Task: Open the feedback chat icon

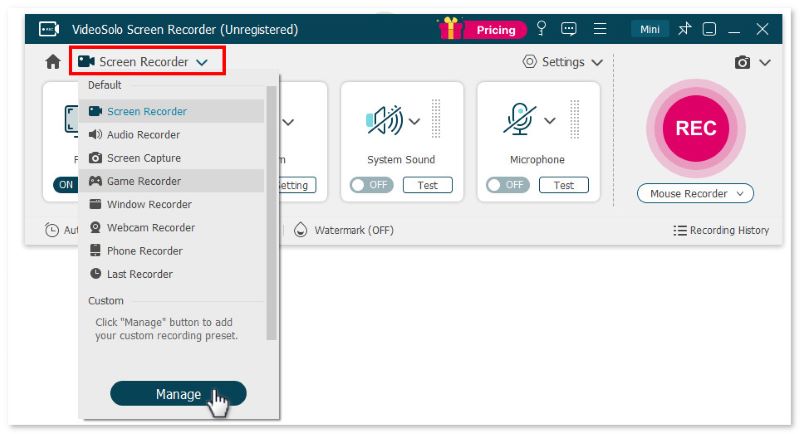Action: (568, 29)
